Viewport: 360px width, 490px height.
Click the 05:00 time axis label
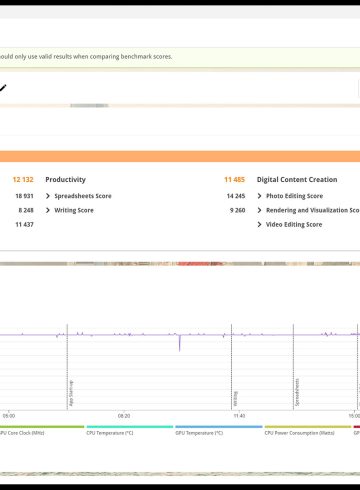pyautogui.click(x=9, y=416)
